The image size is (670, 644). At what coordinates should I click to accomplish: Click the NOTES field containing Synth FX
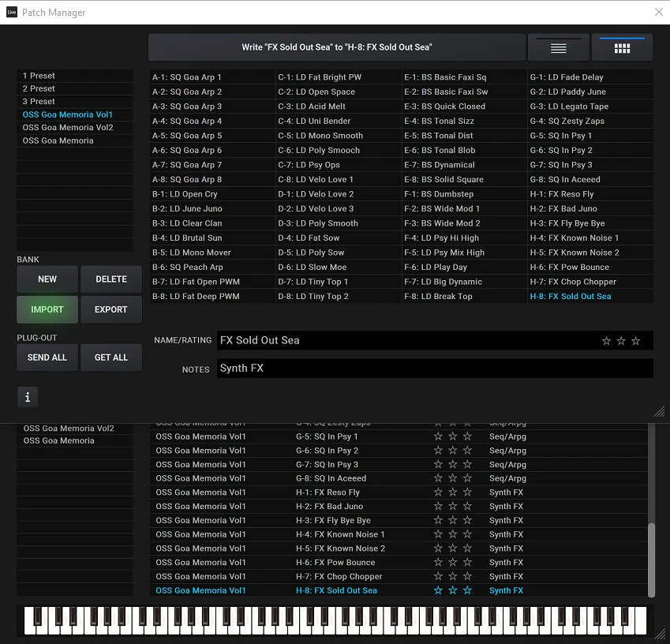pyautogui.click(x=434, y=369)
